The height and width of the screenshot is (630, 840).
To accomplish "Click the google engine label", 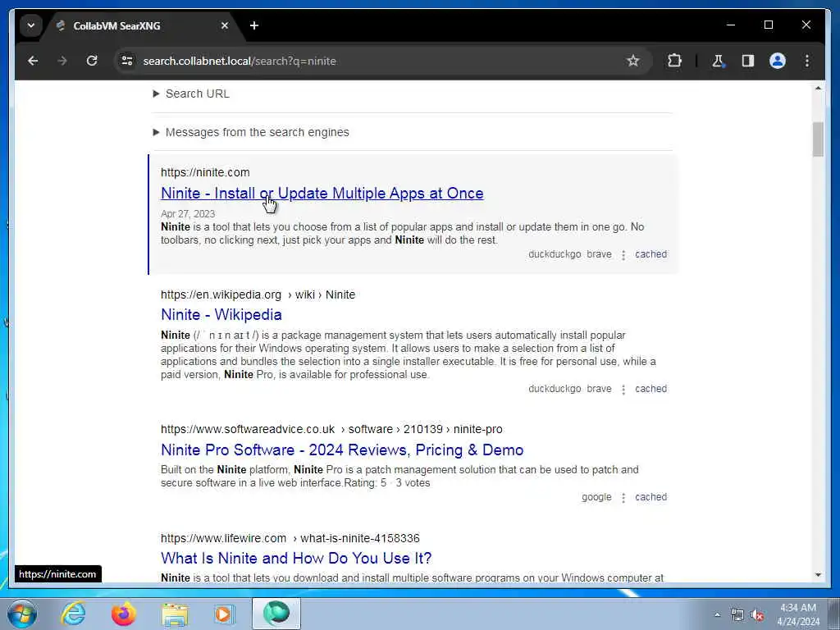I will click(x=596, y=497).
